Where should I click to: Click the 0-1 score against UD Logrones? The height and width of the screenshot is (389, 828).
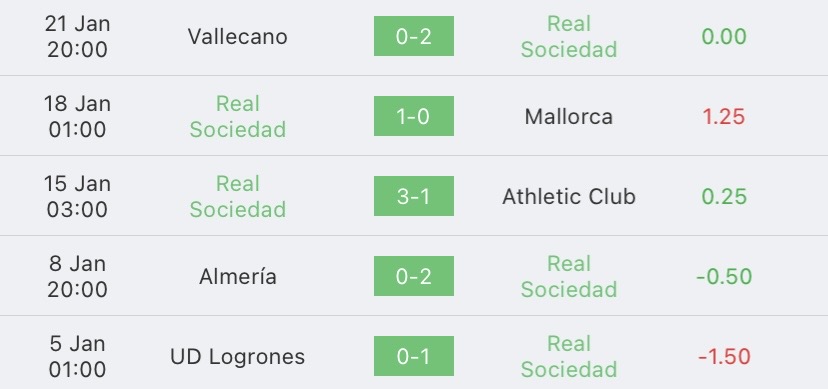pyautogui.click(x=413, y=356)
